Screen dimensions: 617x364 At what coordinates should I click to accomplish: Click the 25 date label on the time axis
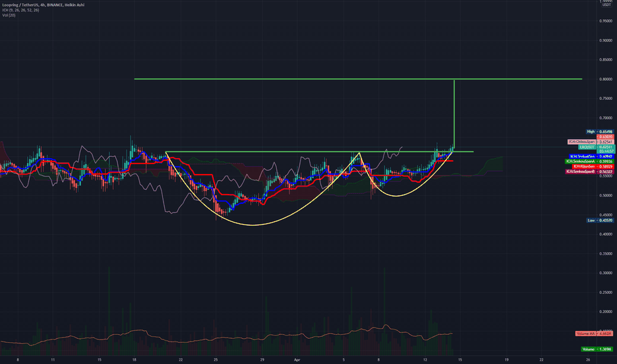216,359
